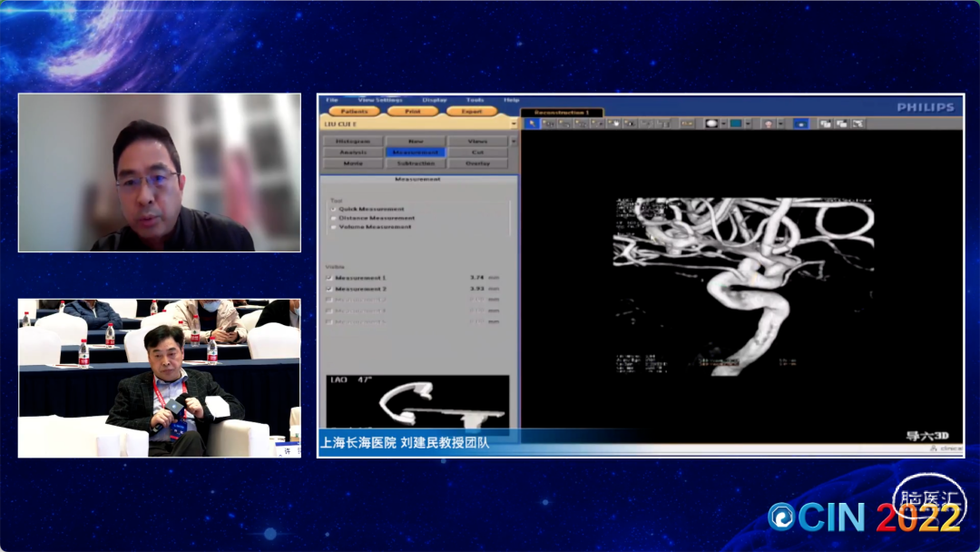
Task: Select the hand pan tool icon
Action: [x=613, y=123]
